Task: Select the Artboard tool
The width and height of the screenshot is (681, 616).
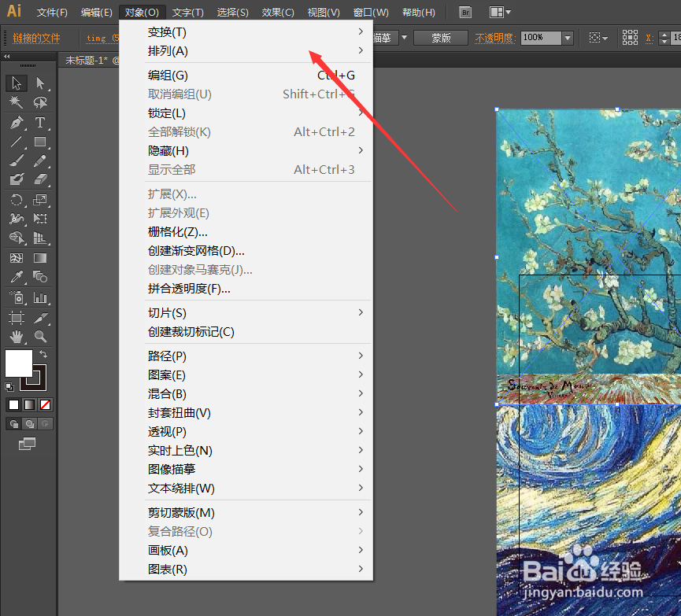Action: 17,318
